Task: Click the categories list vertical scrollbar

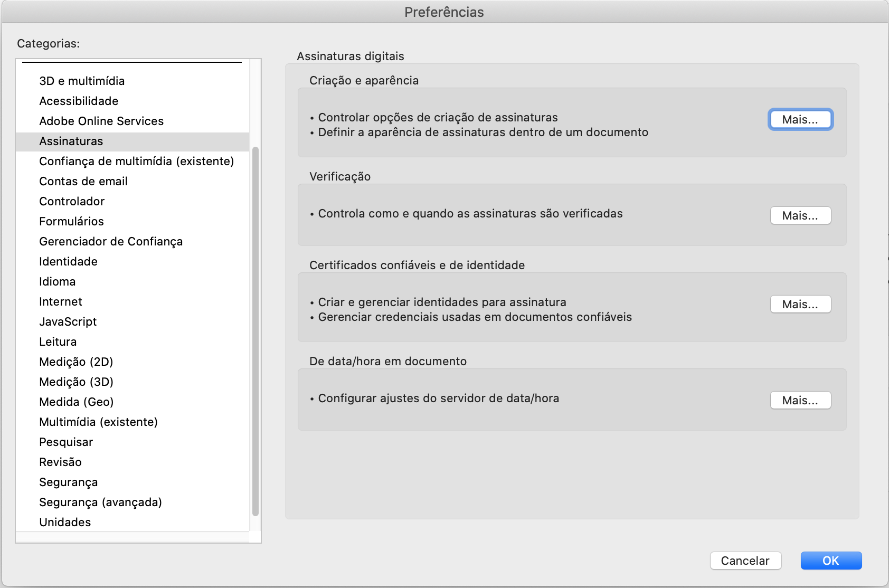Action: point(256,331)
